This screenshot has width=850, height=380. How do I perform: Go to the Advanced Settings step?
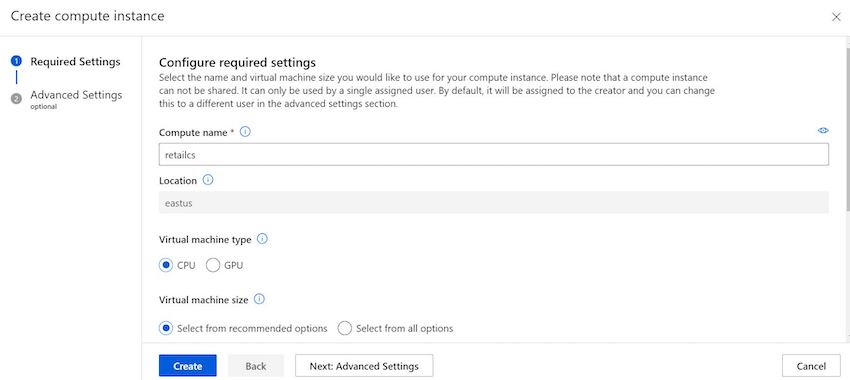[x=76, y=95]
